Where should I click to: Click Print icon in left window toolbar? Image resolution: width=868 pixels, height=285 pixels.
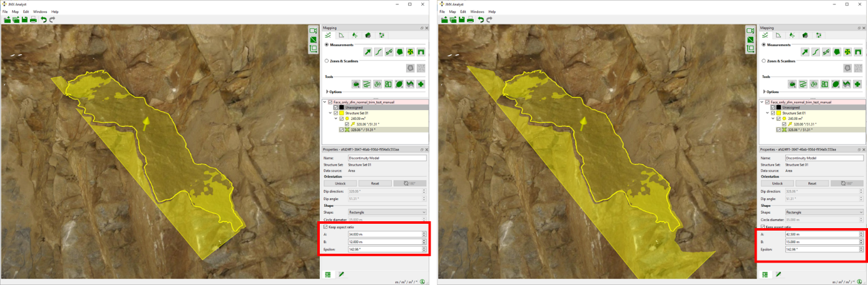[33, 19]
